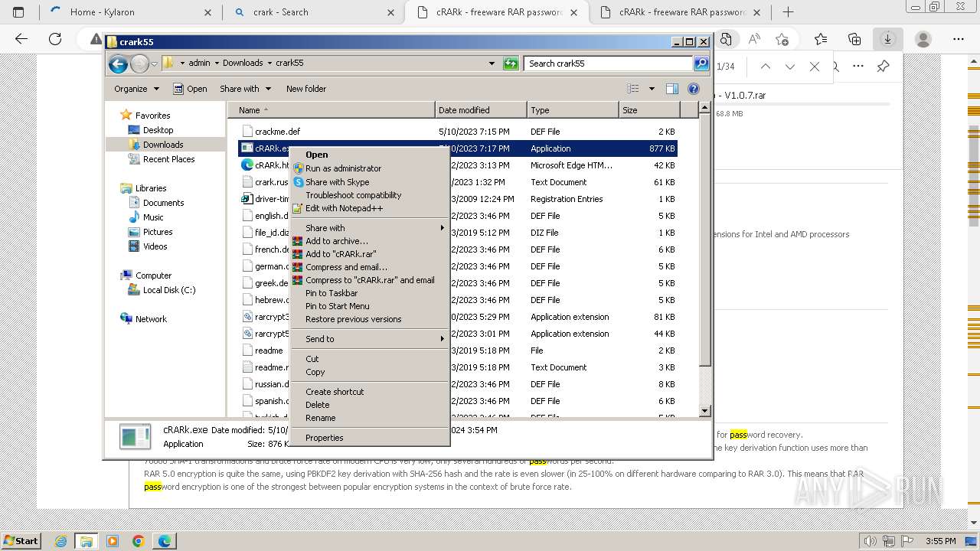The image size is (980, 551).
Task: Choose Run as administrator
Action: [x=343, y=168]
